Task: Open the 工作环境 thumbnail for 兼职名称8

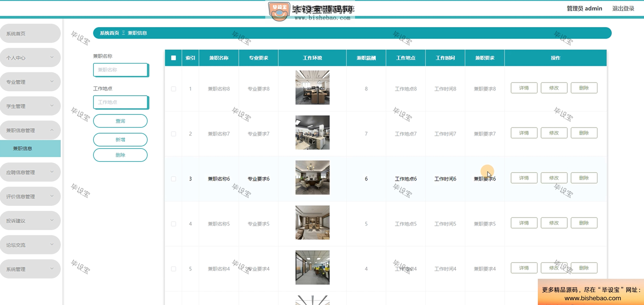Action: 312,88
